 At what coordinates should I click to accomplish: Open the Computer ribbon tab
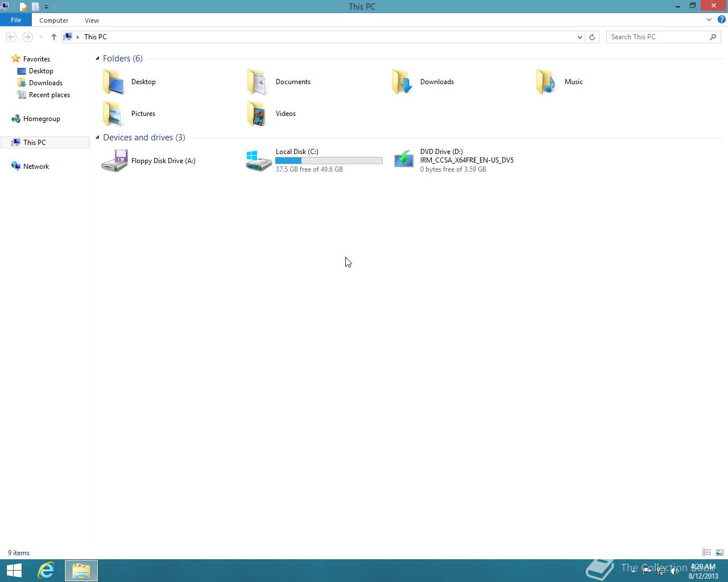coord(54,20)
